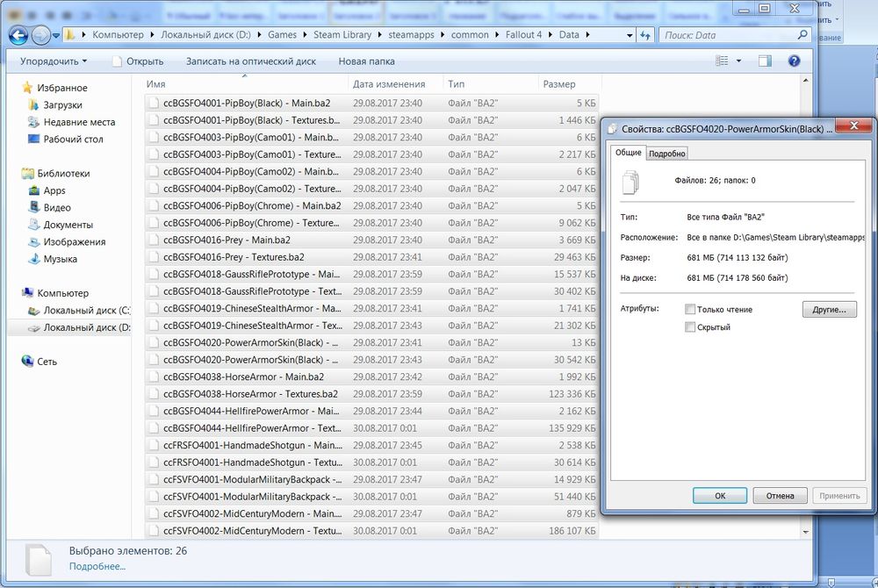The image size is (878, 588).
Task: Expand the view options dropdown arrow
Action: [x=738, y=61]
